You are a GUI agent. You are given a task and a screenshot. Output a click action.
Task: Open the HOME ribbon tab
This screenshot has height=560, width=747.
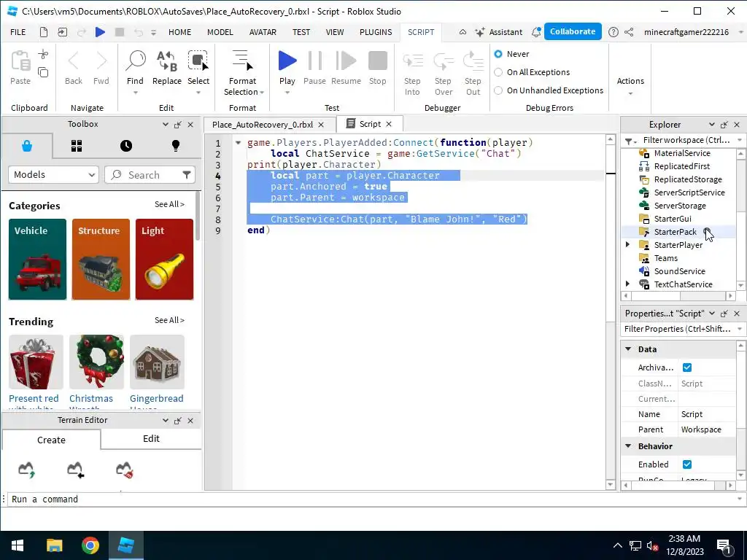point(179,32)
